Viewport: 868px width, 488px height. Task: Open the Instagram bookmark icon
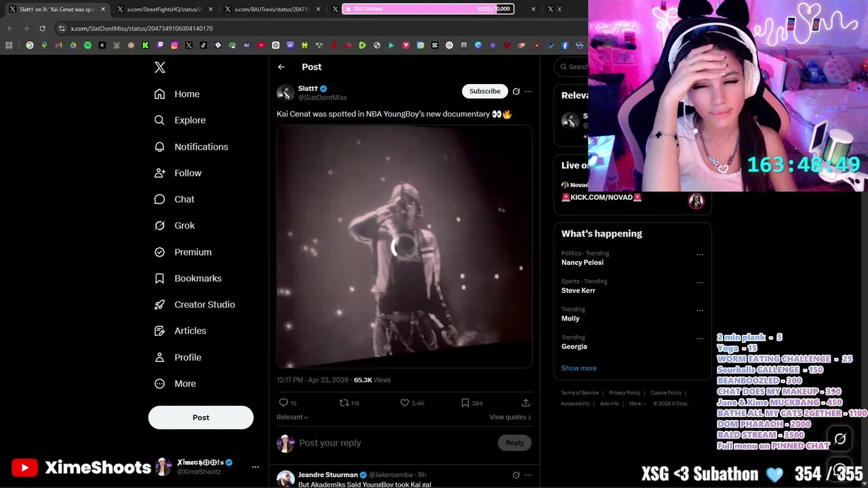tap(174, 45)
